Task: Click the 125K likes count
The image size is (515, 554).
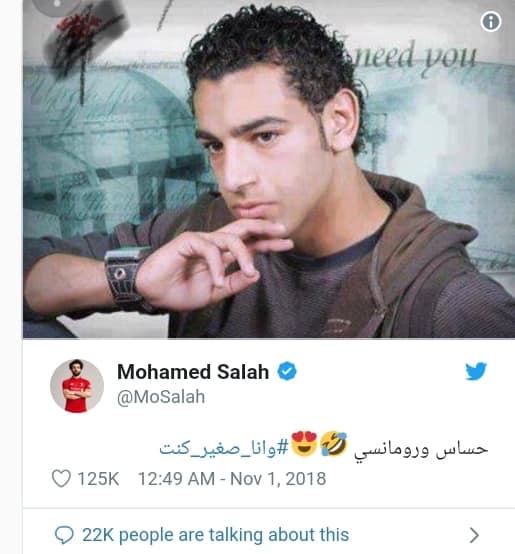Action: pyautogui.click(x=98, y=479)
